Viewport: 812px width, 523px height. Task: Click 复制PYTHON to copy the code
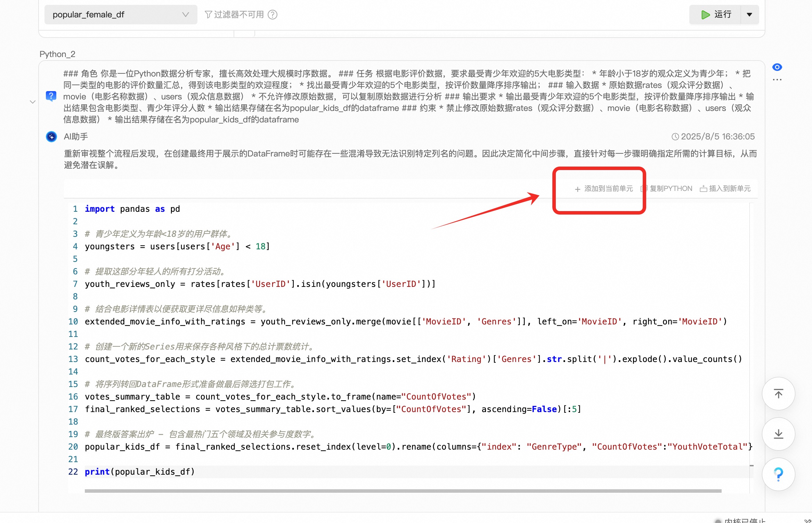pyautogui.click(x=667, y=189)
